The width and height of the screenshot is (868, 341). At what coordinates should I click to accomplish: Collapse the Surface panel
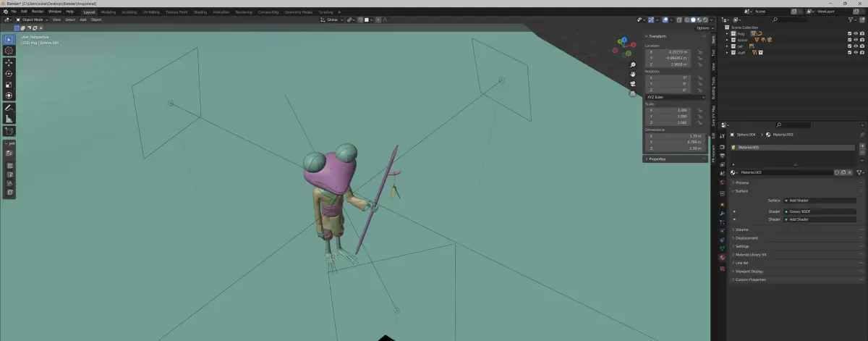pos(741,191)
